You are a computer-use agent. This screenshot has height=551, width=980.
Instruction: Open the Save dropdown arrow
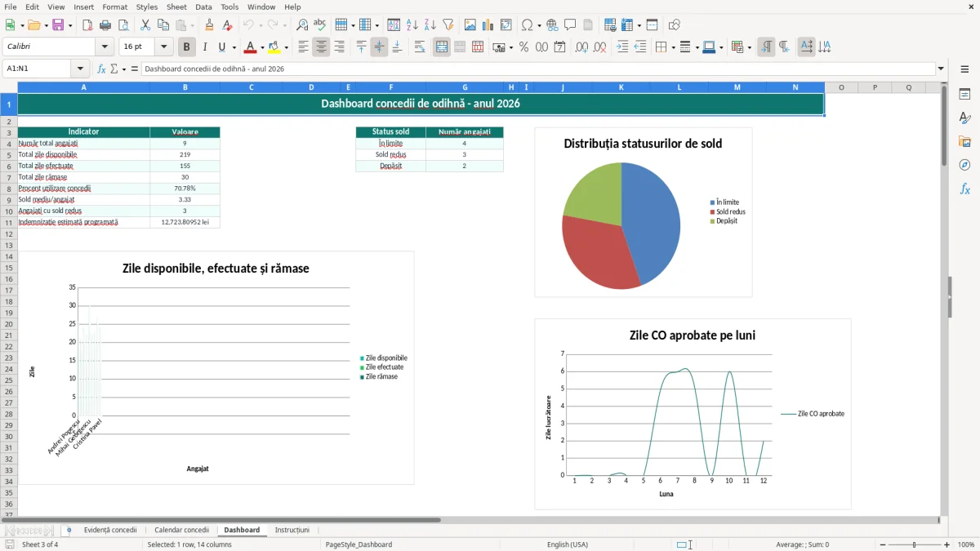point(70,25)
